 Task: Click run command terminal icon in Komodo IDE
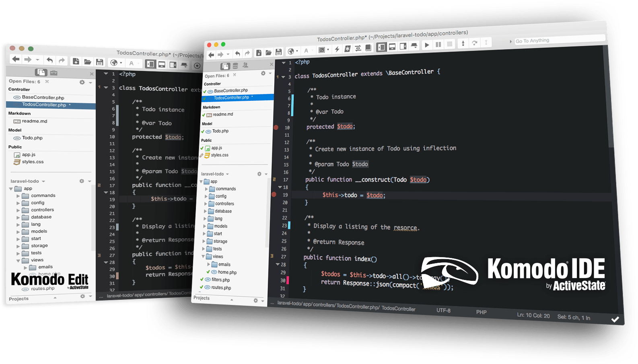pos(321,50)
